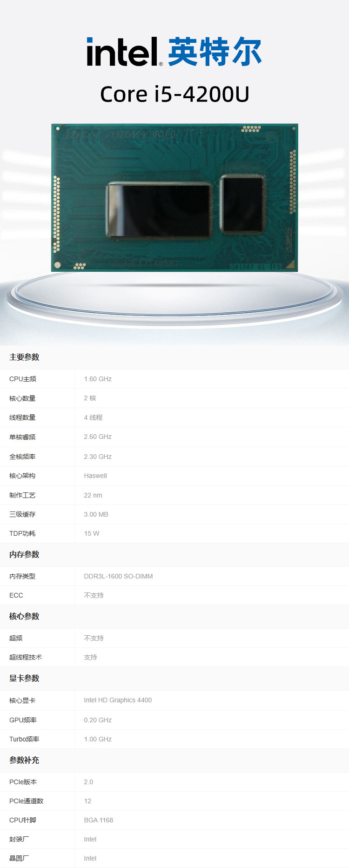
Task: Select the DDR3L-1600 SO-DIMM value
Action: [x=118, y=576]
